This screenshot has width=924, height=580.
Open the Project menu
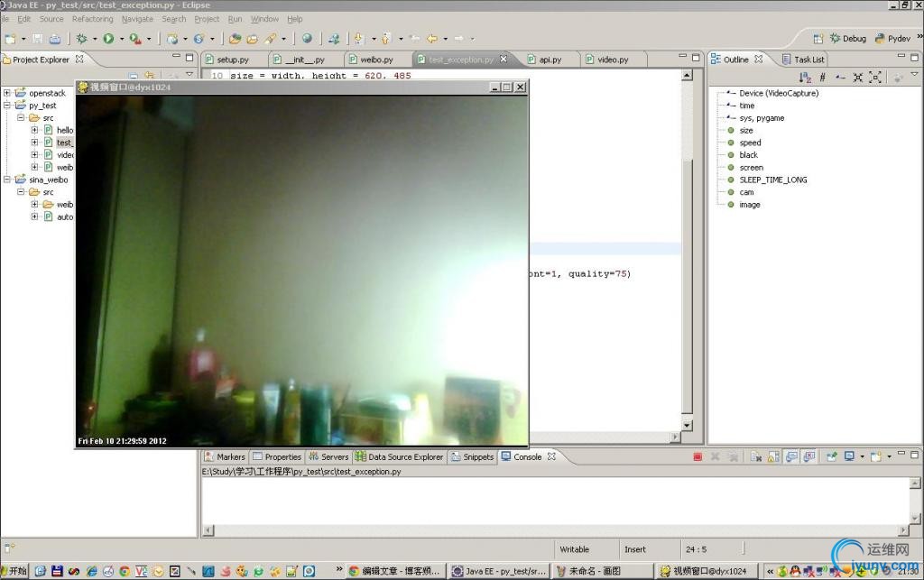tap(207, 19)
